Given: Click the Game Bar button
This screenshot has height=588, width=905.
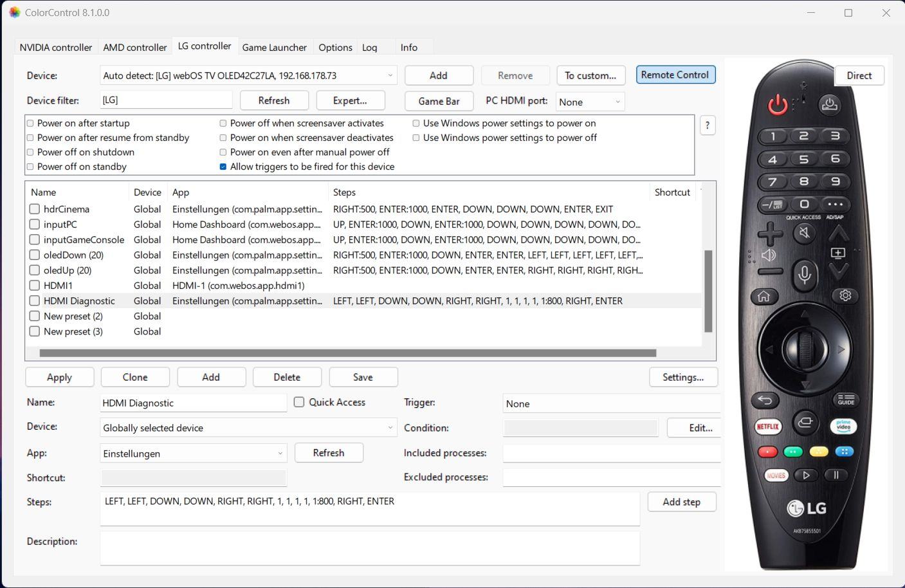Looking at the screenshot, I should [x=439, y=101].
